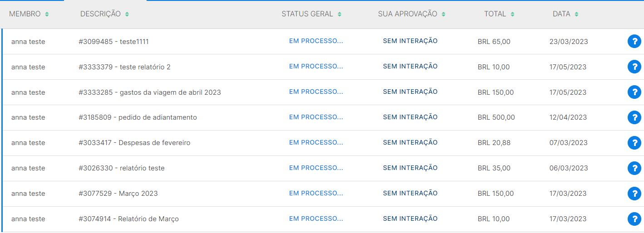Open report #3033417 - Despesas de fevereiro
This screenshot has height=233, width=644.
134,143
